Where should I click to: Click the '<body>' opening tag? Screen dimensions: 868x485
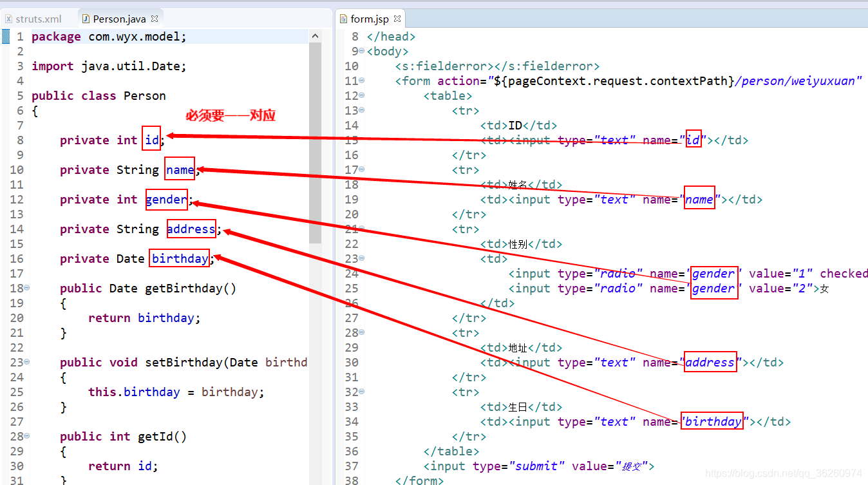(388, 52)
